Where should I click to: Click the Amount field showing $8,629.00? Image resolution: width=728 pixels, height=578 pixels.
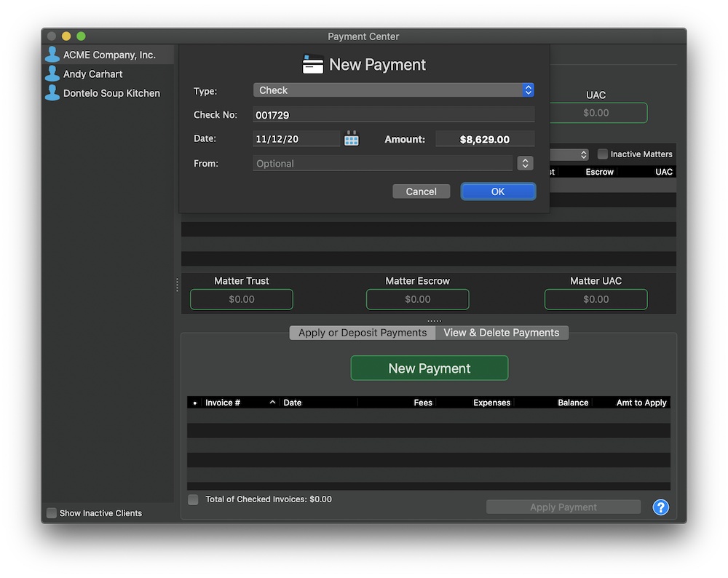485,139
